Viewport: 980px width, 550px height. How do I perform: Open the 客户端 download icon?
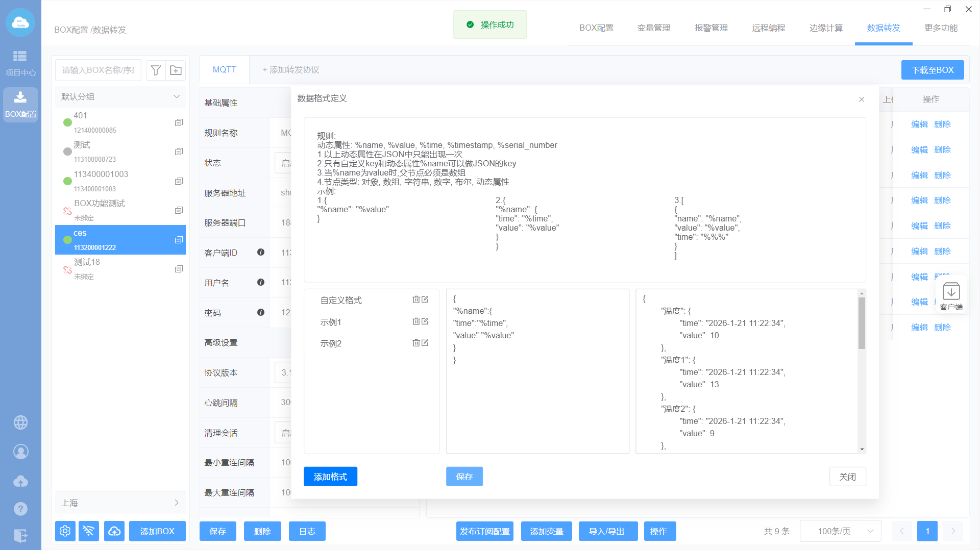click(x=951, y=295)
